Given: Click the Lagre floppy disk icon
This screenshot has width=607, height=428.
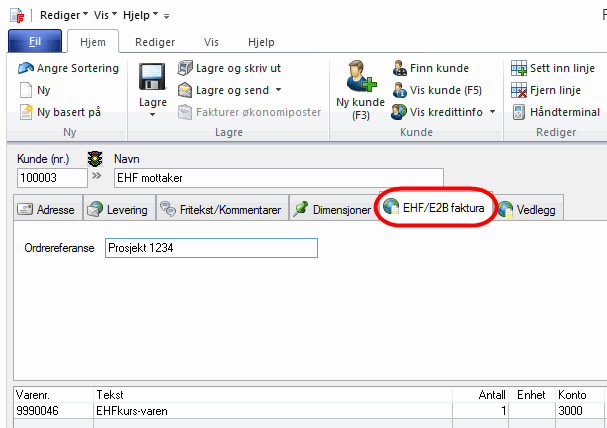Looking at the screenshot, I should pos(152,78).
